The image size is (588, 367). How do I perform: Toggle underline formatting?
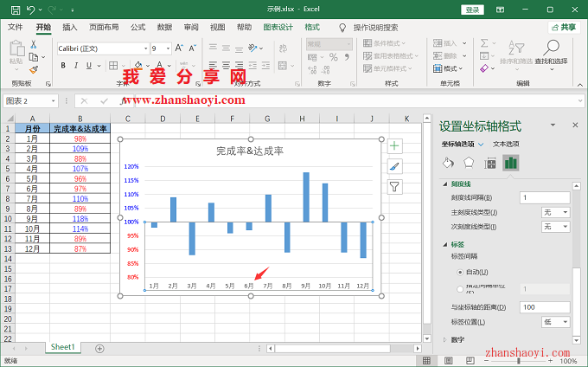point(89,66)
